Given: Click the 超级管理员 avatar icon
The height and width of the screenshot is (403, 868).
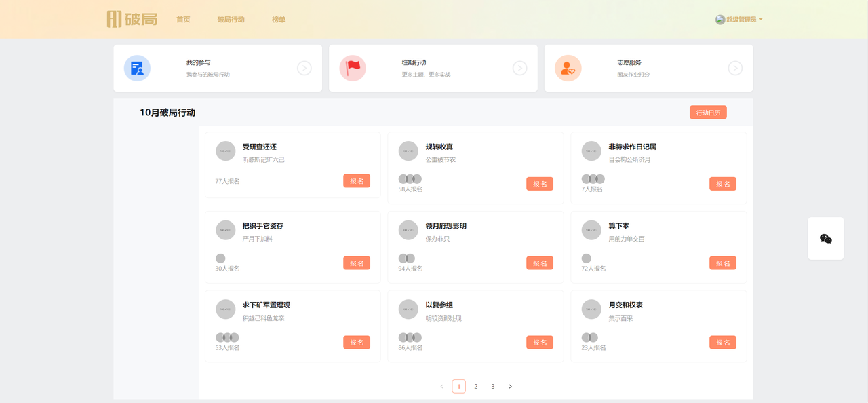Looking at the screenshot, I should 720,20.
